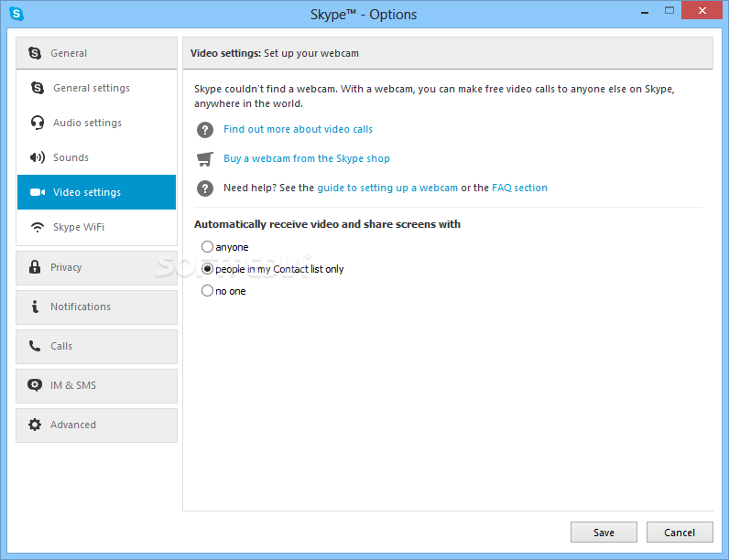Click the camera icon for Video settings
This screenshot has height=560, width=729.
click(x=38, y=192)
